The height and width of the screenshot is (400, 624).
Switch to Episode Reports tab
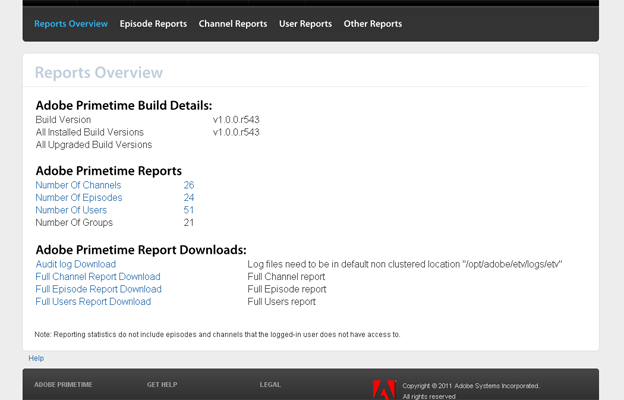click(x=153, y=24)
